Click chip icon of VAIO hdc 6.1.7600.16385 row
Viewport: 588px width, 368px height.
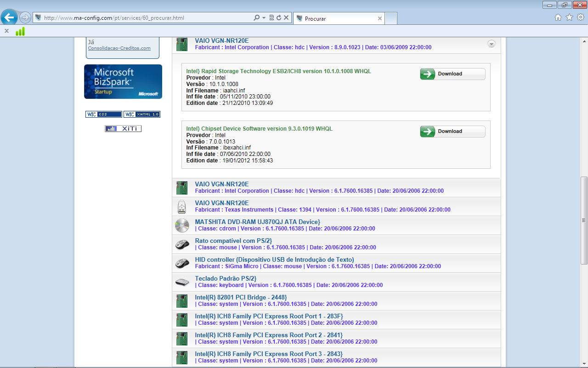coord(182,188)
